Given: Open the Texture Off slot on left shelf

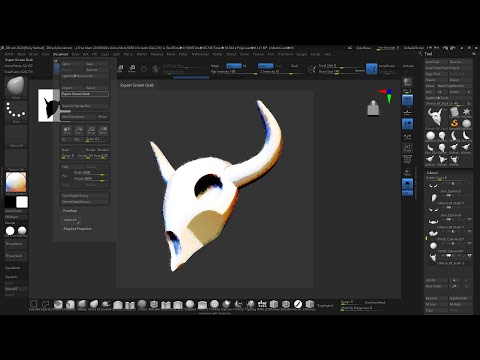Looking at the screenshot, I should pyautogui.click(x=16, y=159).
